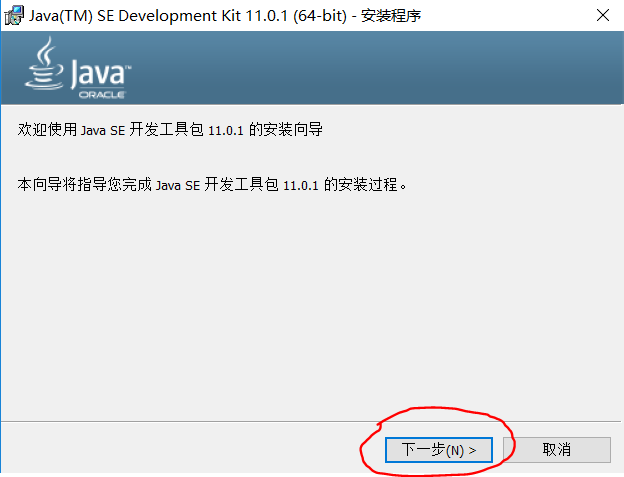Click the text "欢迎使用 Java SE 开发工具包 11.0.1 的安装向导"

170,130
